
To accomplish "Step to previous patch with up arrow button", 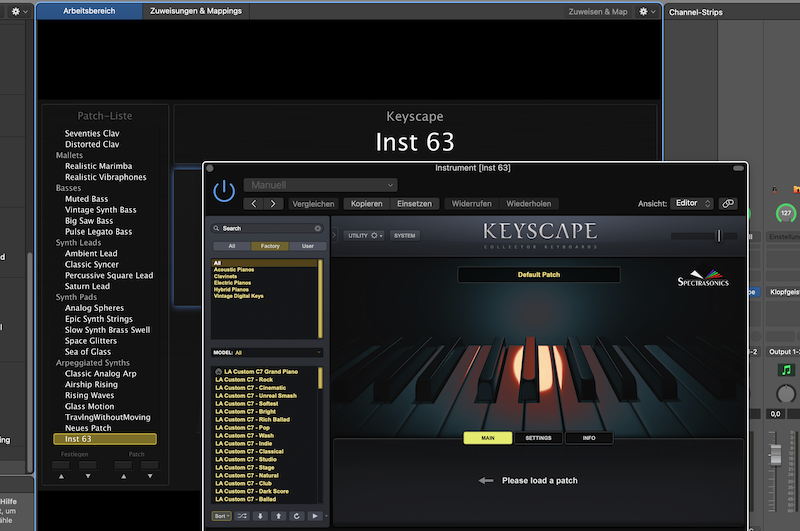I will point(279,516).
